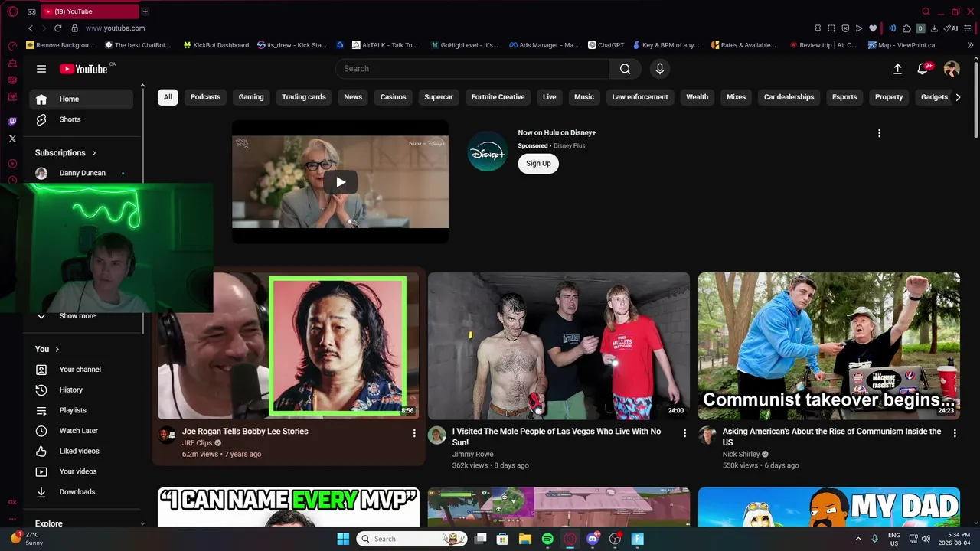
Task: Open options menu for the Disney+ ad
Action: 879,133
